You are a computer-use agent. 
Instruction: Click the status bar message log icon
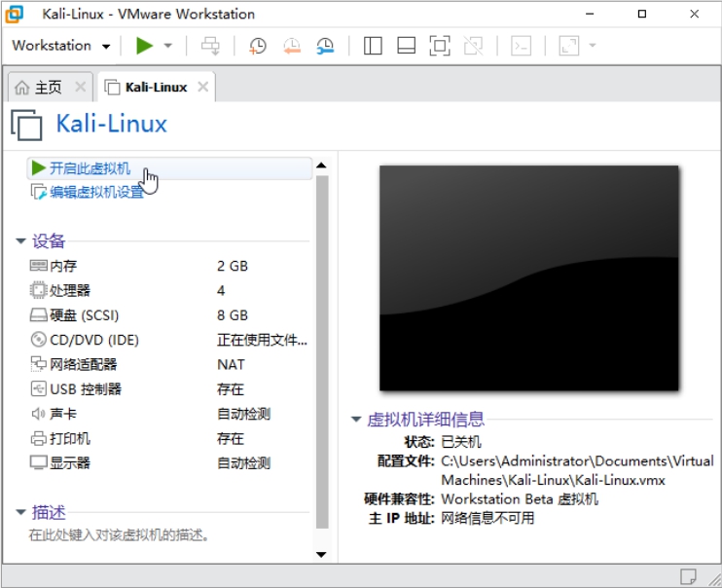click(688, 574)
